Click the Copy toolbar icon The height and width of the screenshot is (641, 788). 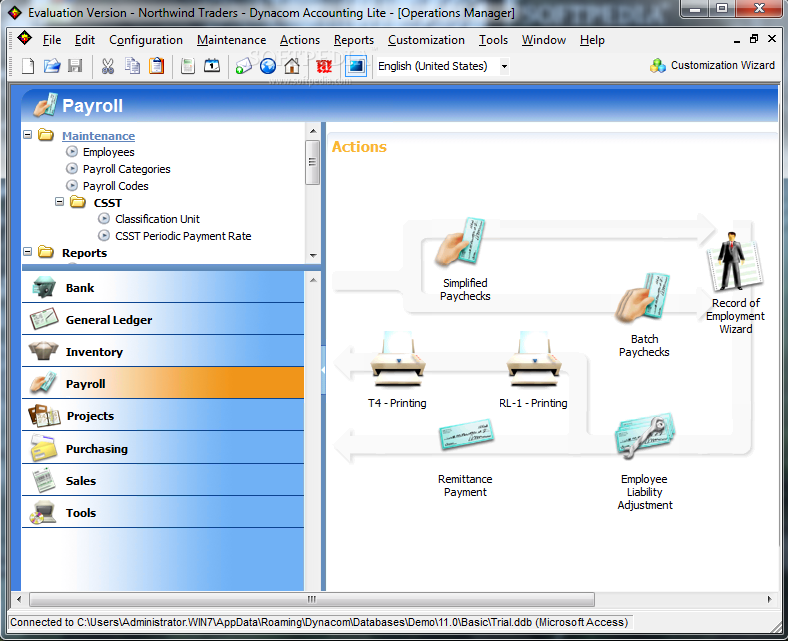tap(132, 66)
